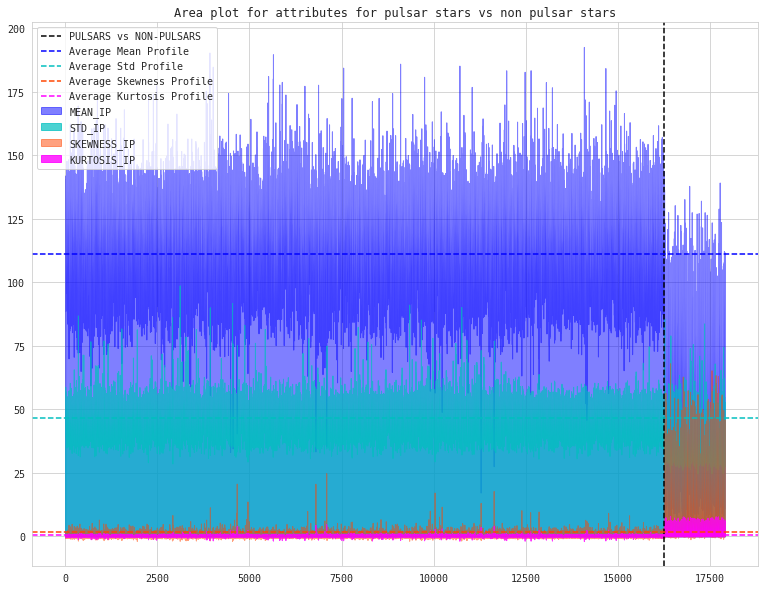Click the y-axis tick label 75
Screen dimensions: 764x590
coord(19,347)
